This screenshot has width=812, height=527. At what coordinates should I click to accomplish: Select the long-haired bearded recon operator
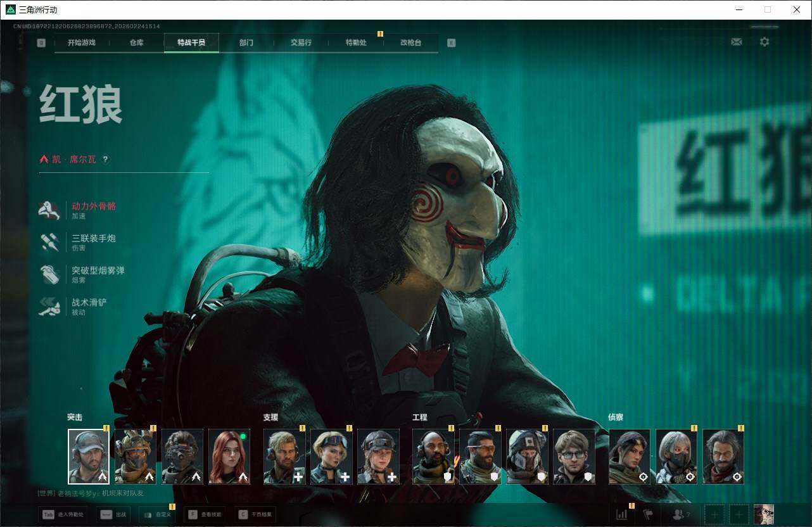723,457
